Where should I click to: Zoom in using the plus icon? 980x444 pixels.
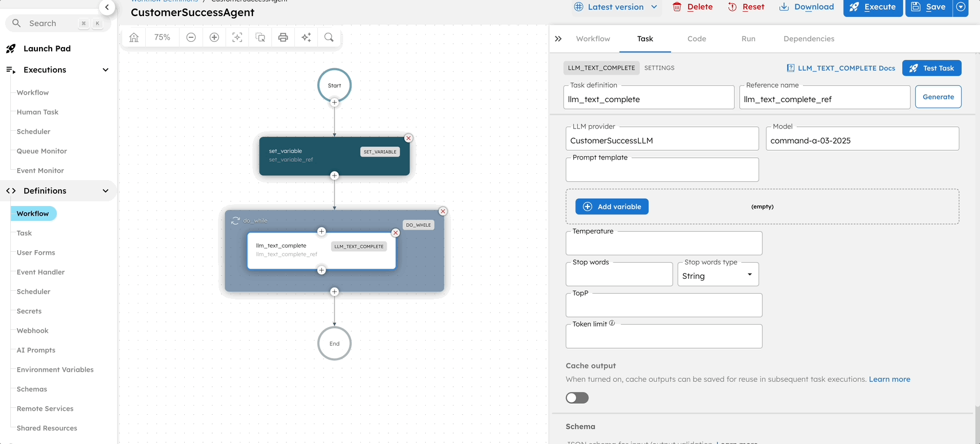[214, 37]
